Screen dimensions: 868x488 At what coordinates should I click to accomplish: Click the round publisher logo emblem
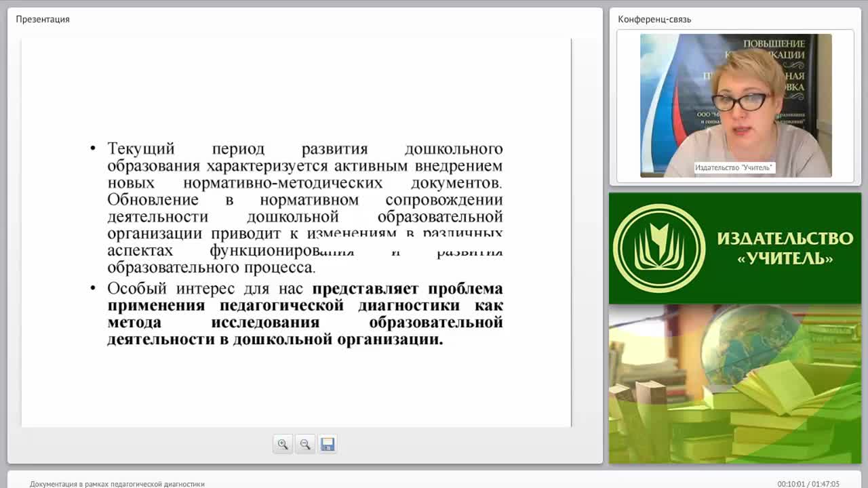pyautogui.click(x=659, y=248)
